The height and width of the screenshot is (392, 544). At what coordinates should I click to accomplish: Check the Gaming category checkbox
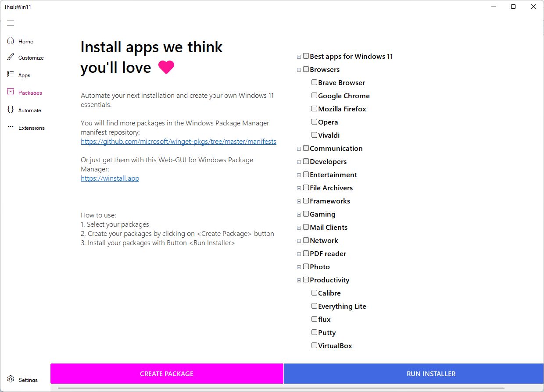[306, 214]
